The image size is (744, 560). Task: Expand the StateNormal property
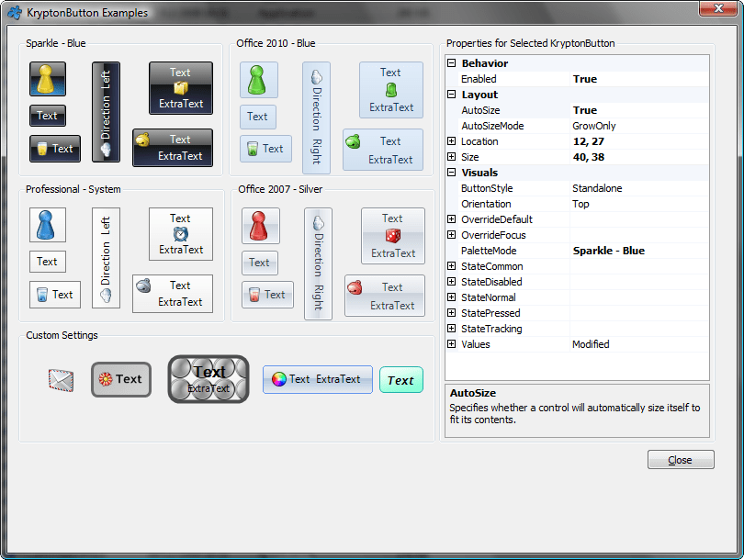click(x=449, y=297)
